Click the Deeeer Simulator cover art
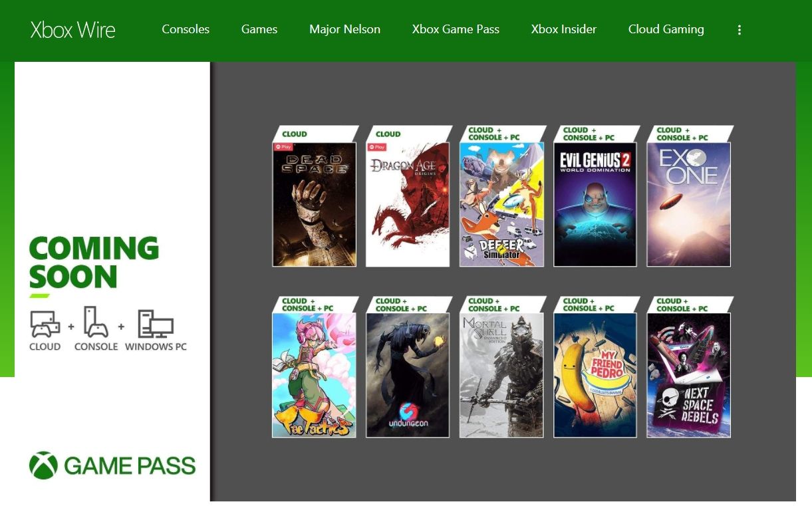This screenshot has height=530, width=812. click(502, 204)
